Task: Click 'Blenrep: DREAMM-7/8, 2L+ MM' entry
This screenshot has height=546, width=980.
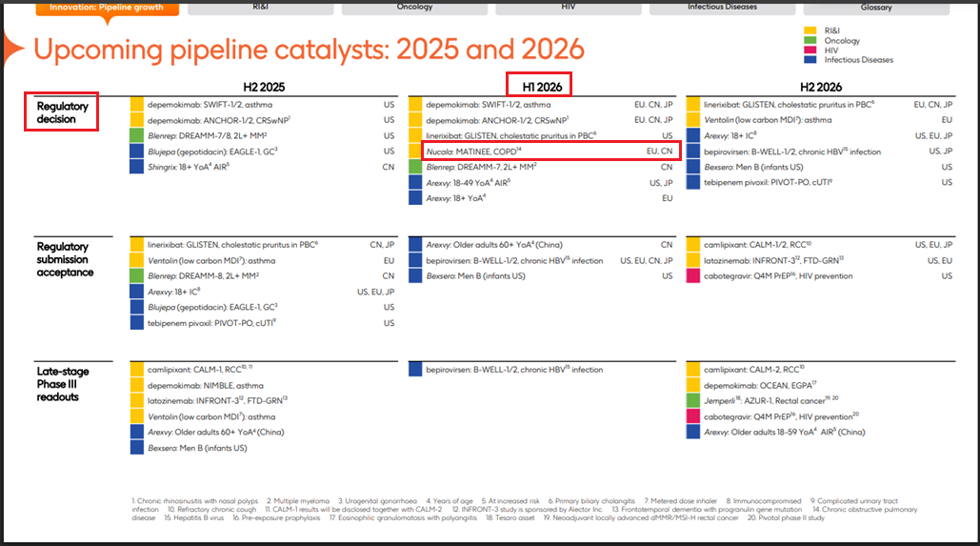Action: (208, 135)
